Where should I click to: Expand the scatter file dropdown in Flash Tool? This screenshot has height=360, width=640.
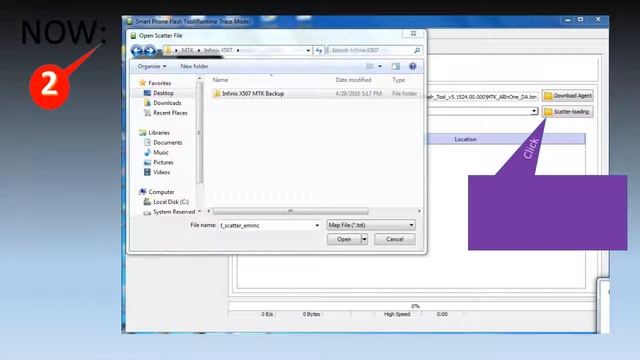coord(533,111)
